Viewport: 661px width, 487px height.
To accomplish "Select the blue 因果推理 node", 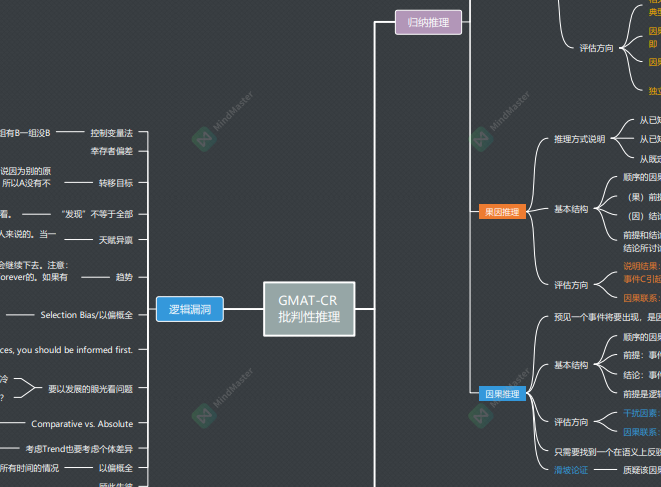I will click(x=502, y=394).
